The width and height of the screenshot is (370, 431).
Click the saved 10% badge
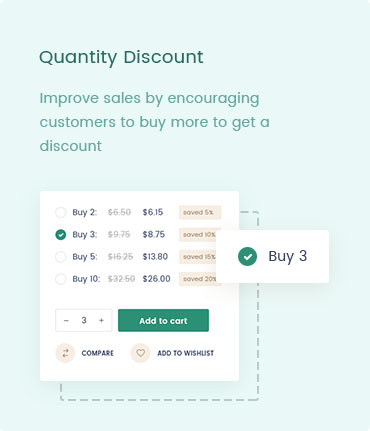coord(199,235)
